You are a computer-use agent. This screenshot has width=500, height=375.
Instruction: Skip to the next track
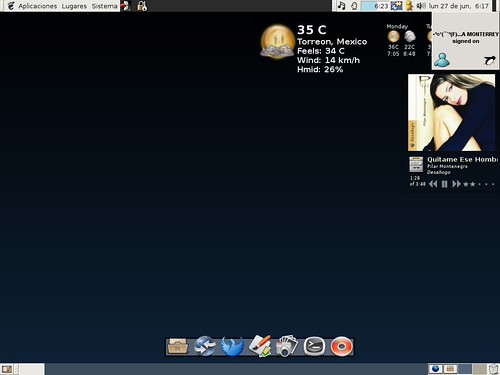point(456,184)
